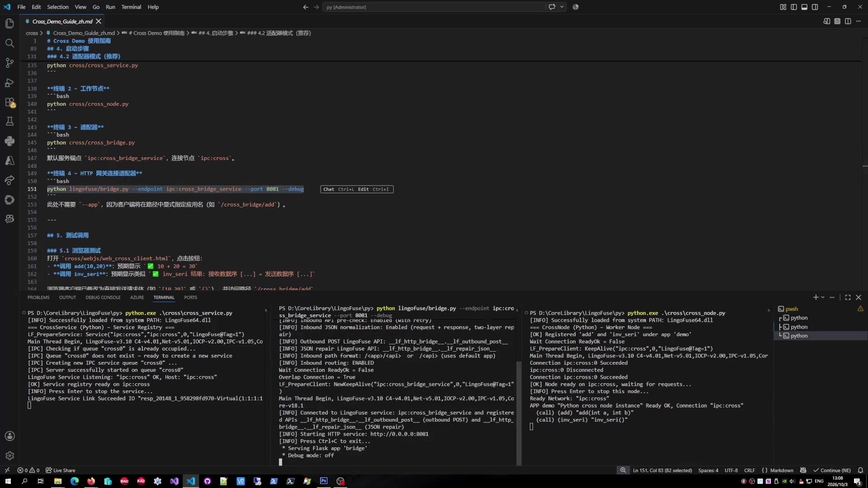This screenshot has height=488, width=868.
Task: Click the Continue (NE) status button
Action: [x=832, y=470]
